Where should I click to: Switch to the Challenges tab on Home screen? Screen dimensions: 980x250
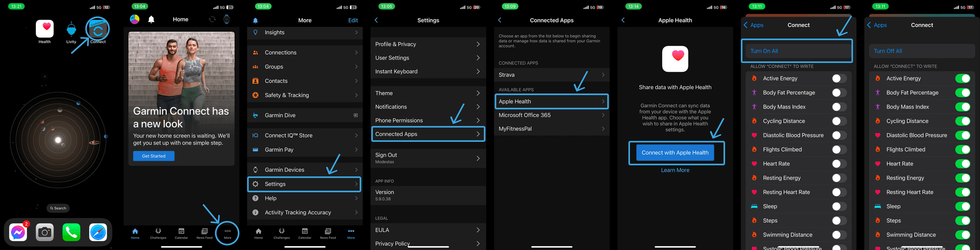[x=158, y=233]
